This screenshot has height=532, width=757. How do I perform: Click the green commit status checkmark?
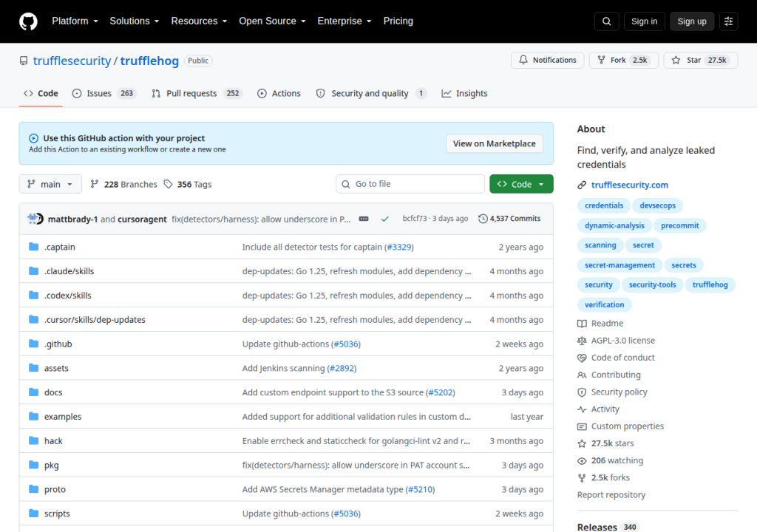pyautogui.click(x=384, y=219)
